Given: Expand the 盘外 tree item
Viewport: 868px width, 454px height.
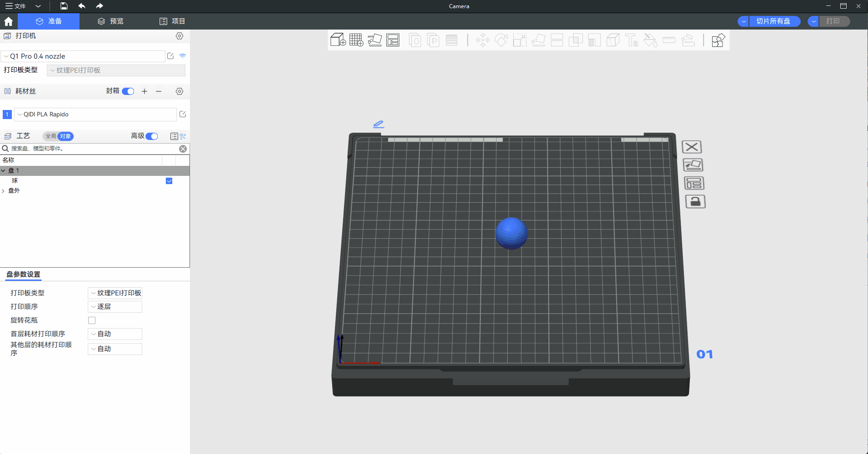Looking at the screenshot, I should pyautogui.click(x=4, y=191).
